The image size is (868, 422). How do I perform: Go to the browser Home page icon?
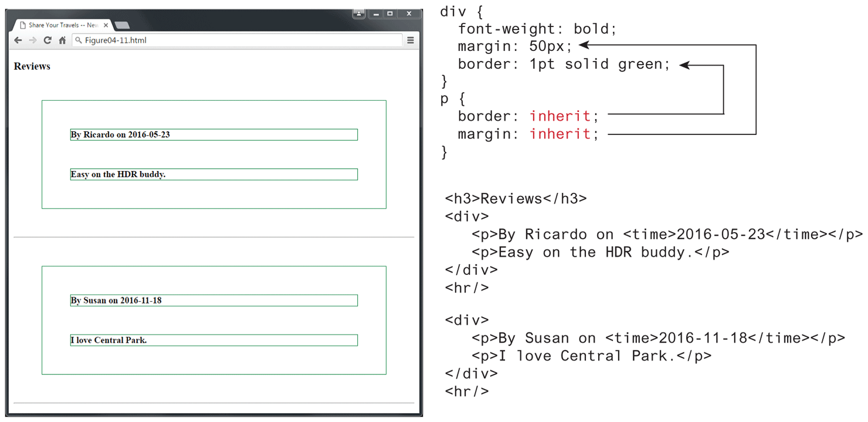(x=62, y=40)
